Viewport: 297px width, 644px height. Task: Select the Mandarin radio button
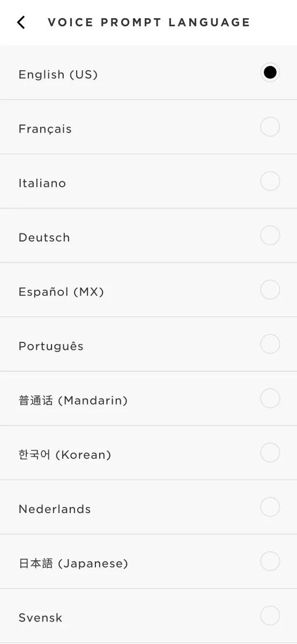[270, 398]
